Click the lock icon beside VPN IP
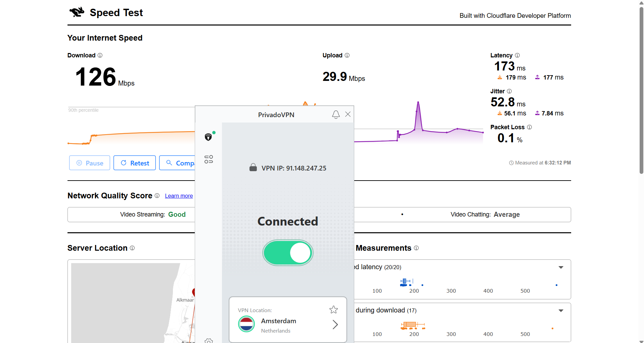644x343 pixels. coord(253,167)
